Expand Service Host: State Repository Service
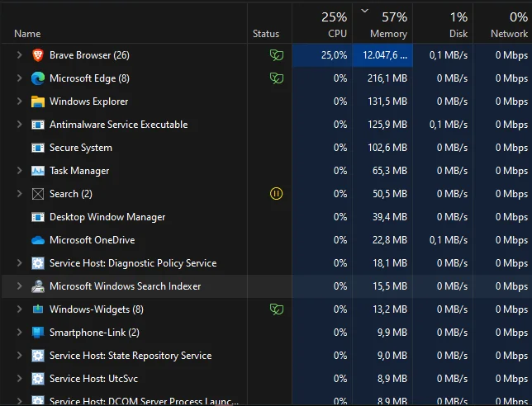 pos(19,355)
